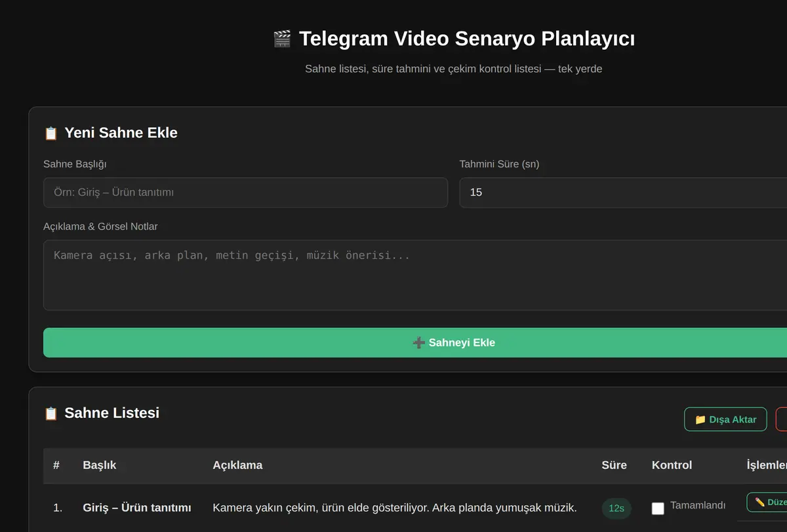Click row number '1.' in scene table
This screenshot has width=787, height=532.
58,508
